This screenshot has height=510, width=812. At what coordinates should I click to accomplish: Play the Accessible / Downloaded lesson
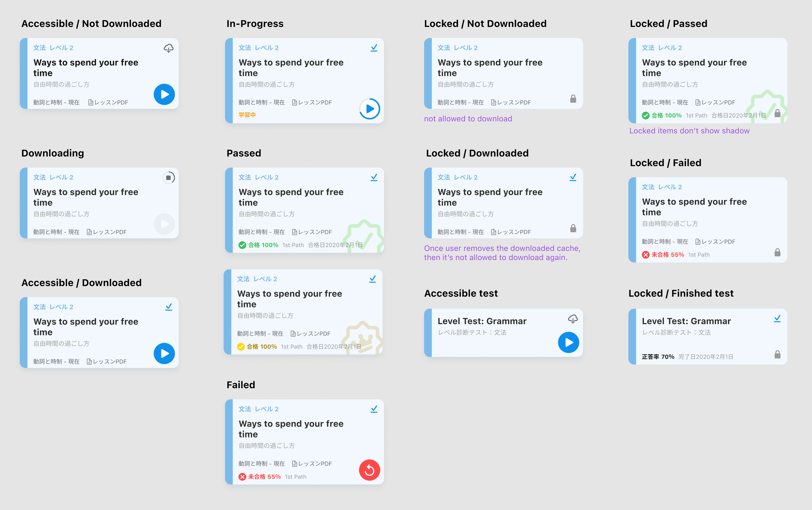click(164, 353)
